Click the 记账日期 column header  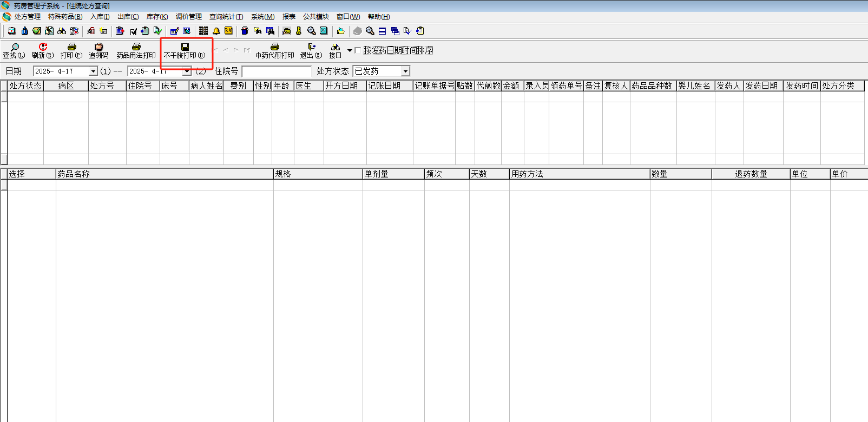coord(390,85)
